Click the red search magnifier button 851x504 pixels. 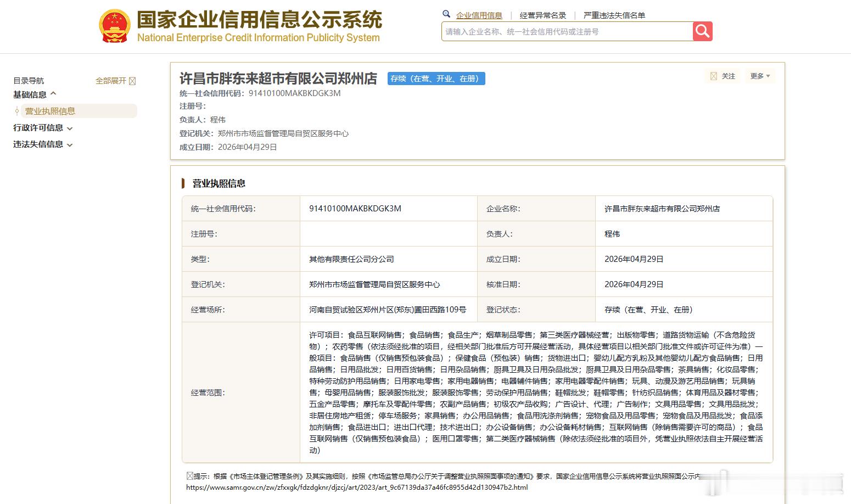tap(702, 31)
